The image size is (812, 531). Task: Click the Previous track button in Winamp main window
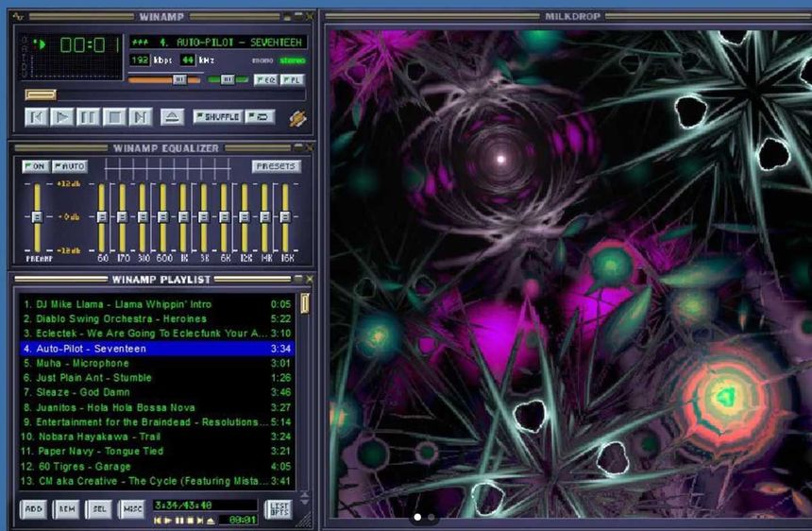click(x=36, y=117)
